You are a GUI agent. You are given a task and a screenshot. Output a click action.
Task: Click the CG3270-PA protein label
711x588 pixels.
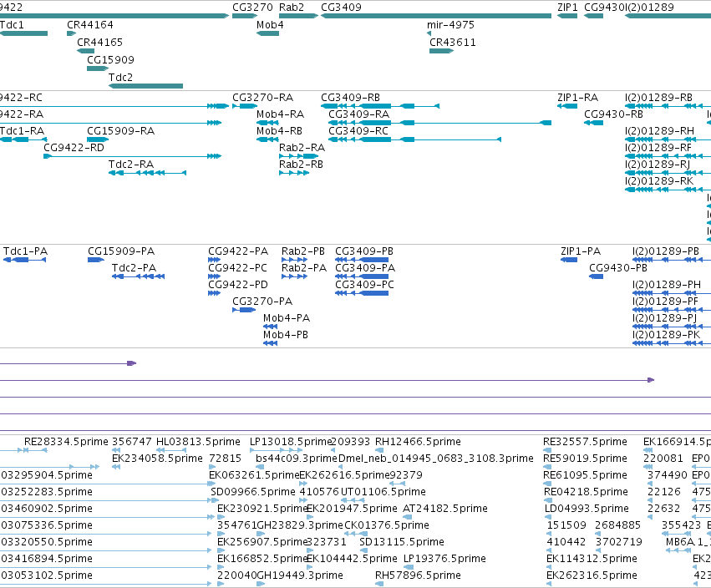point(262,302)
